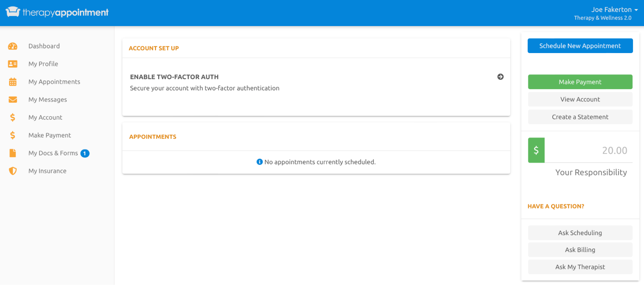644x285 pixels.
Task: Click the 20.00 balance amount
Action: point(615,151)
